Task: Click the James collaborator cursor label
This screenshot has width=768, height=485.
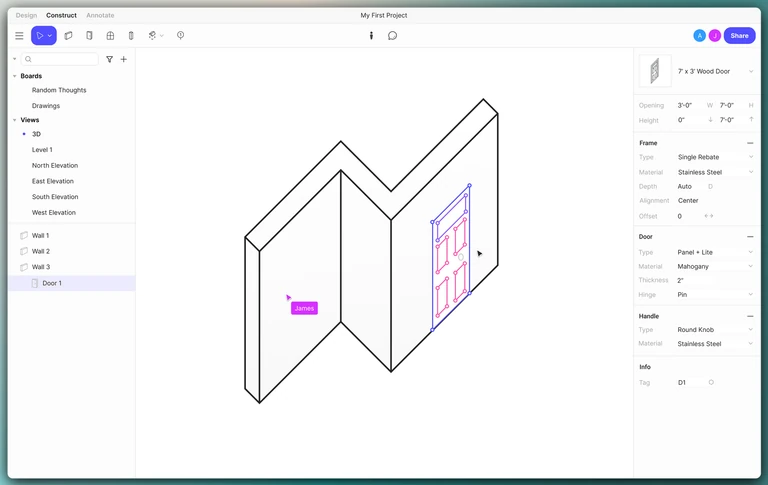Action: tap(304, 308)
